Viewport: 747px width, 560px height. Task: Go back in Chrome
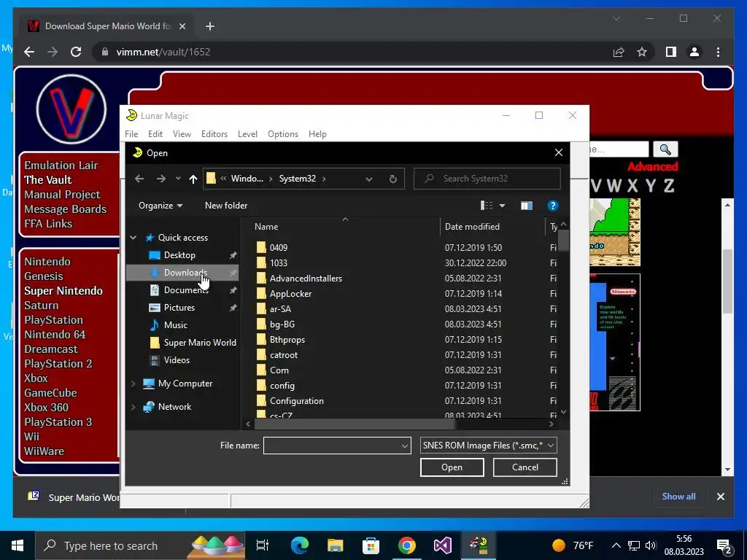click(29, 52)
